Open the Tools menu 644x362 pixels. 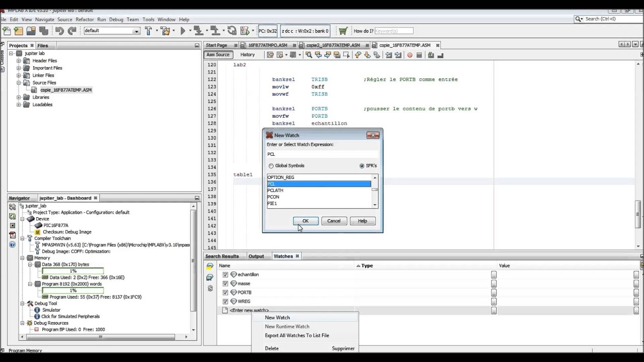tap(148, 20)
